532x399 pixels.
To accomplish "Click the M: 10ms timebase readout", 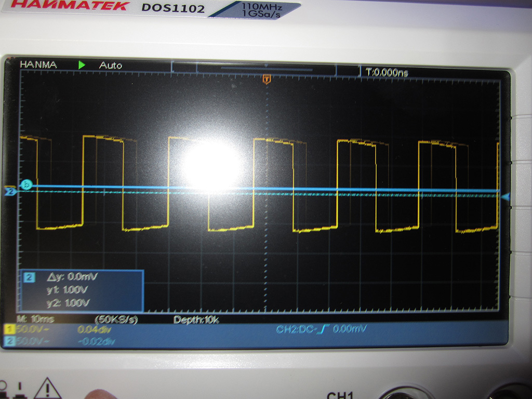I will pos(35,319).
